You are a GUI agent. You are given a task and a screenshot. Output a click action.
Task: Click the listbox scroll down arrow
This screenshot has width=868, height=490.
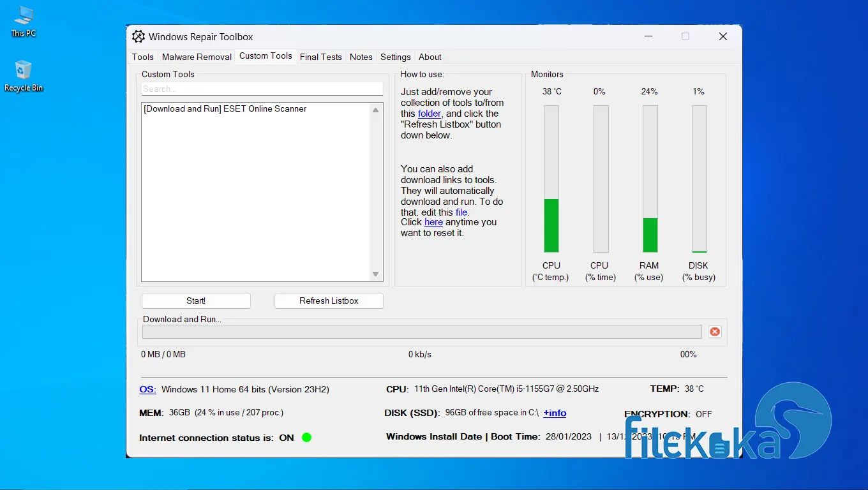pos(376,274)
